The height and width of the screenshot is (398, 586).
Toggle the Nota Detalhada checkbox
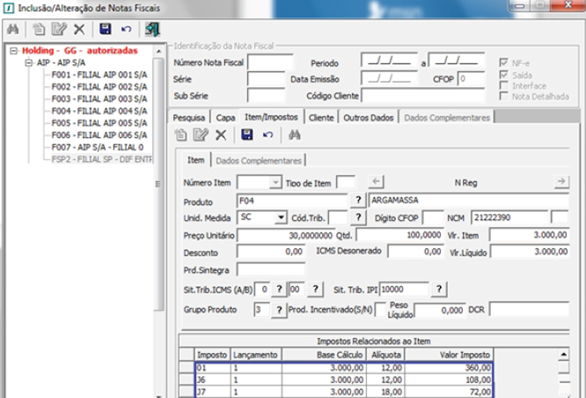pos(504,96)
